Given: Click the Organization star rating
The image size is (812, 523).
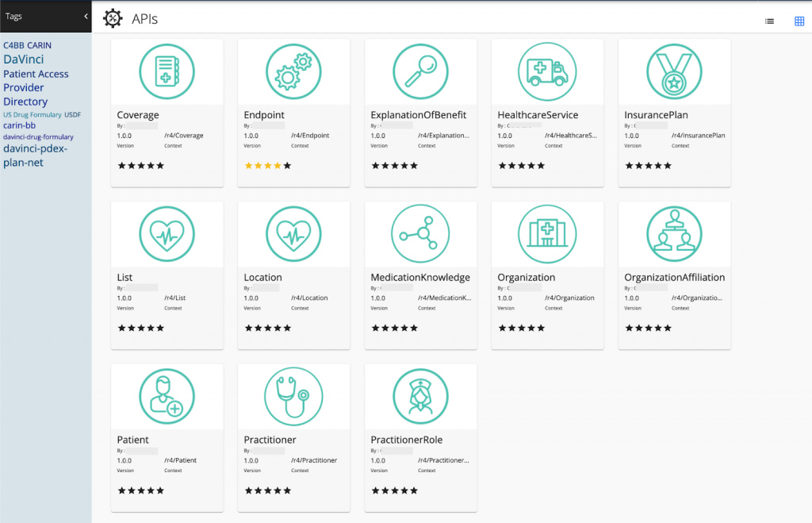Looking at the screenshot, I should coord(522,328).
